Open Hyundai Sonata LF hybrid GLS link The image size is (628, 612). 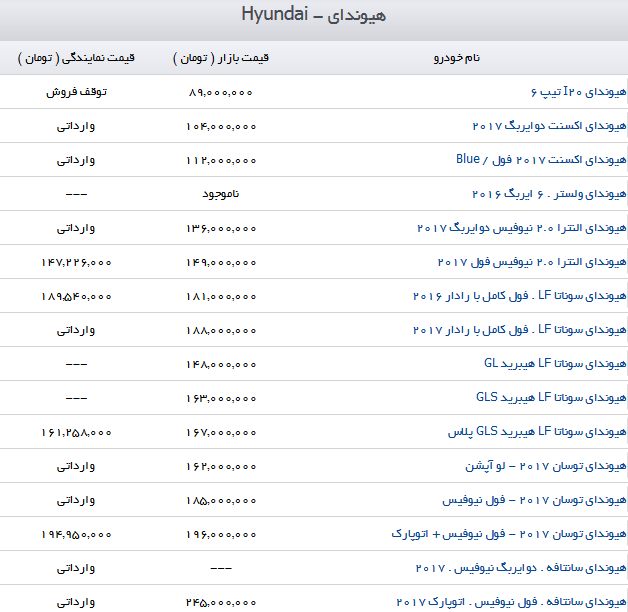[551, 398]
